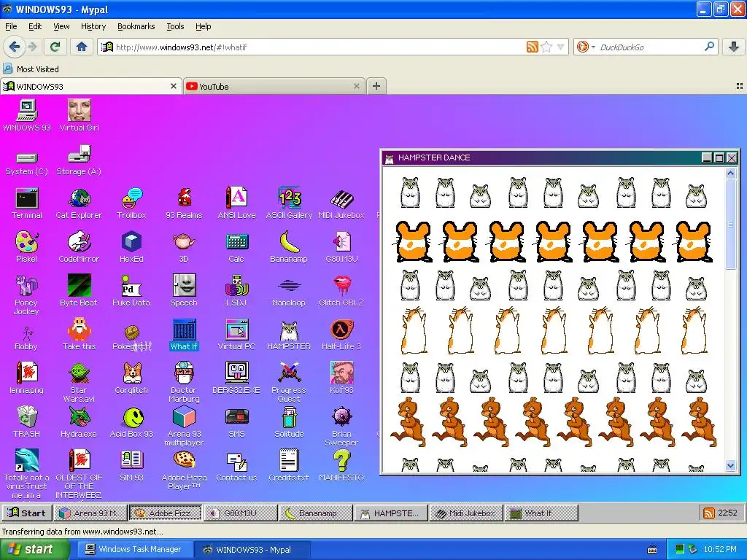Launch the ANSI Love icon
Viewport: 747px width, 560px height.
(x=236, y=203)
